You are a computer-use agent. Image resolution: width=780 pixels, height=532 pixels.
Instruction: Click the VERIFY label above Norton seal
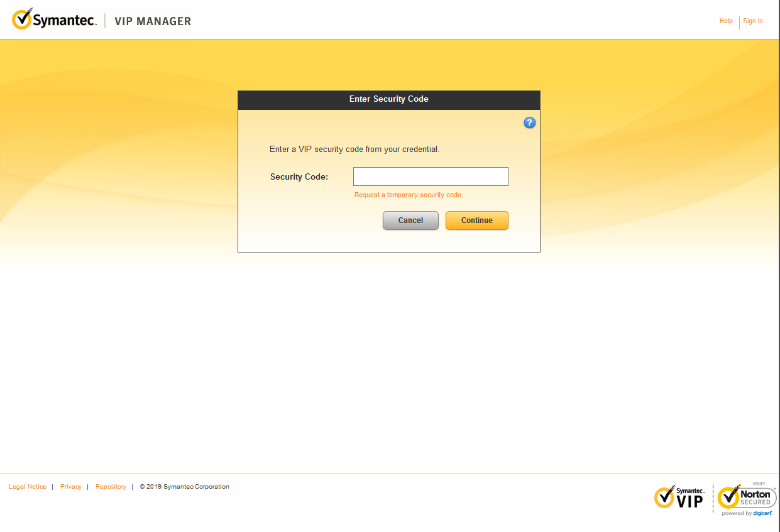click(759, 484)
